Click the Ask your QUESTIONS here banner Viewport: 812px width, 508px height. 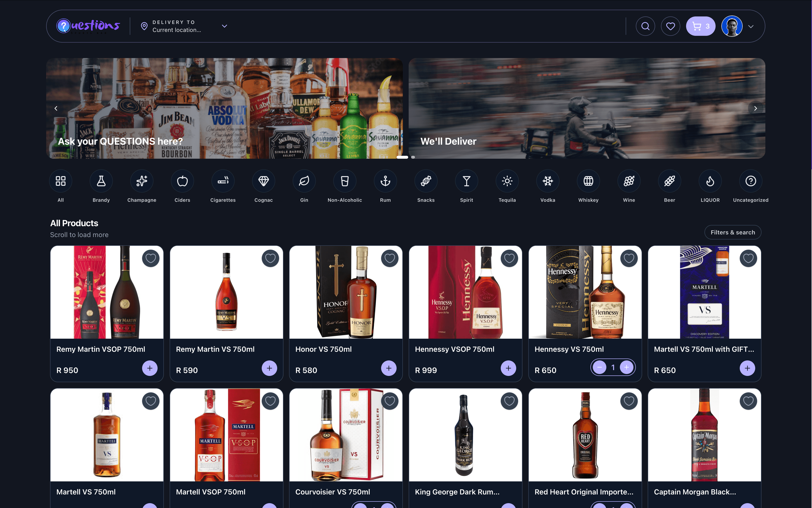point(225,108)
